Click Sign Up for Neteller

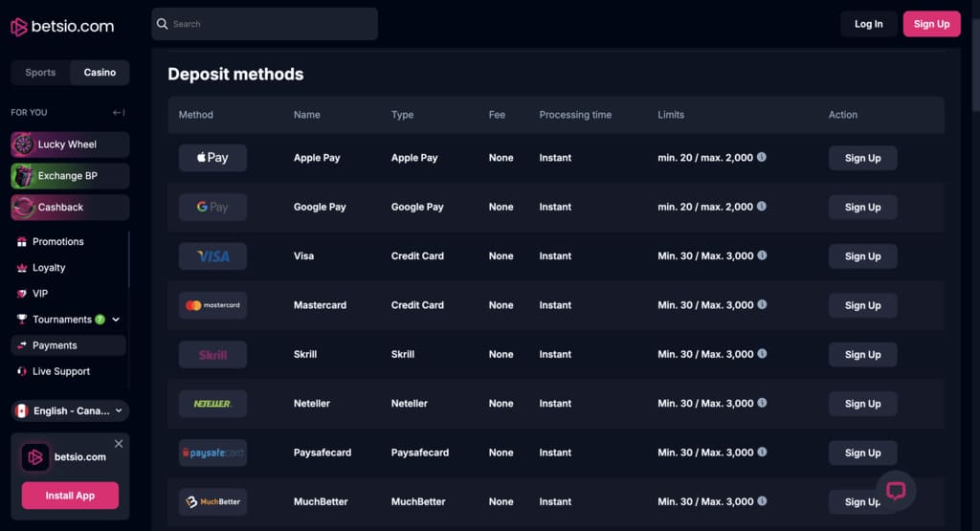863,404
